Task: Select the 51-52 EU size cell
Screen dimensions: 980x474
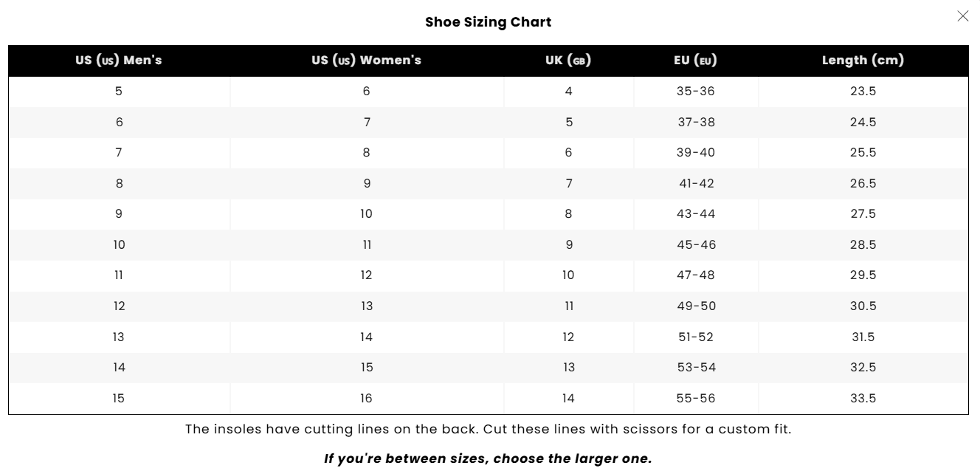Action: pos(696,337)
